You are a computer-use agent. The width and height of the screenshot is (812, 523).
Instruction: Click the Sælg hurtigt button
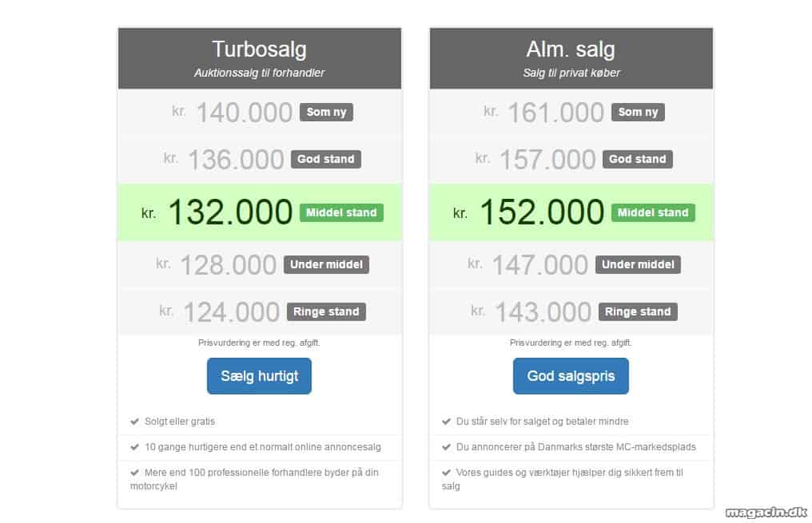[259, 376]
